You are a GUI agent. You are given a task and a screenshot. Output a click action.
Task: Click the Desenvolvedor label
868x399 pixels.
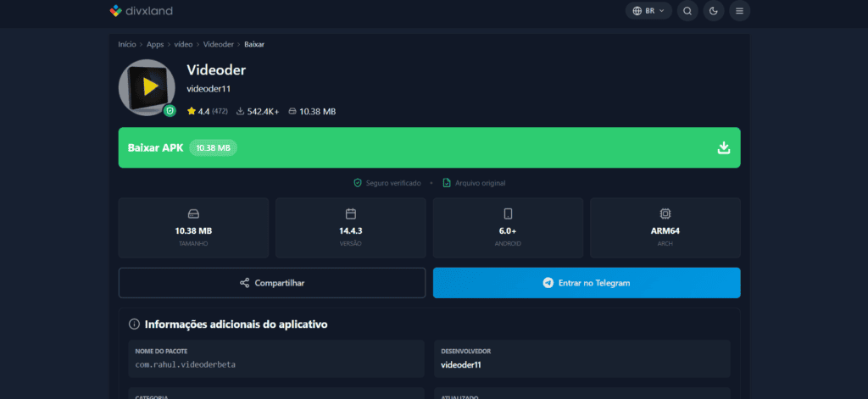[465, 352]
